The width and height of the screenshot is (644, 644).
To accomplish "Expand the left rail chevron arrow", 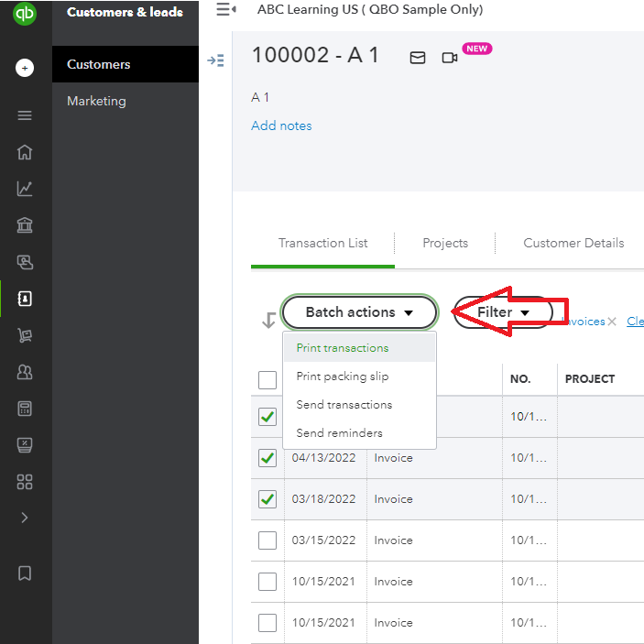I will [x=25, y=518].
